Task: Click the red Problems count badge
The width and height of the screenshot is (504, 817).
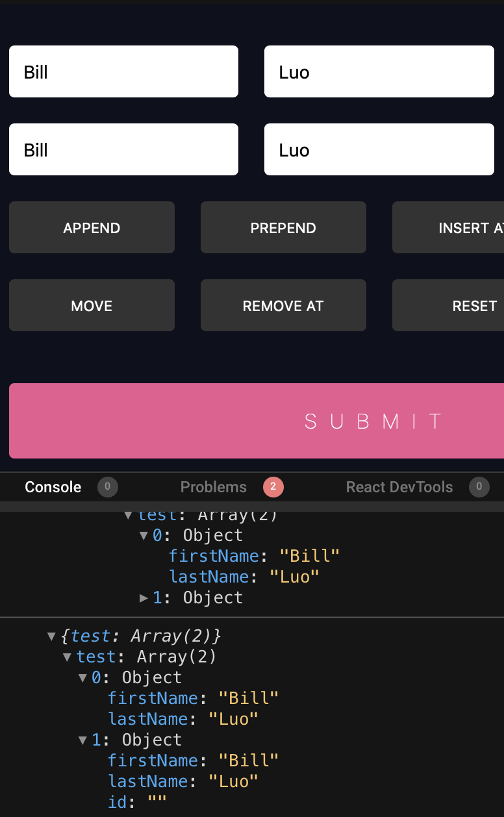Action: pos(273,487)
